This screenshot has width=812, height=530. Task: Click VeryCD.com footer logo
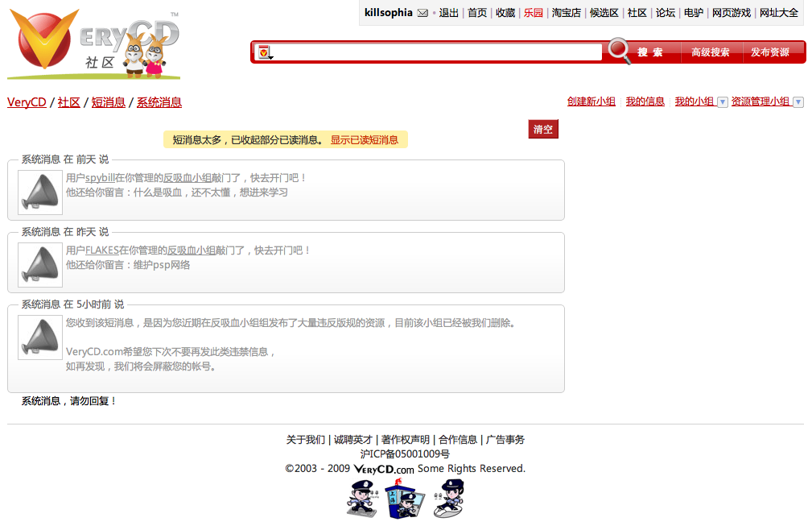[384, 470]
